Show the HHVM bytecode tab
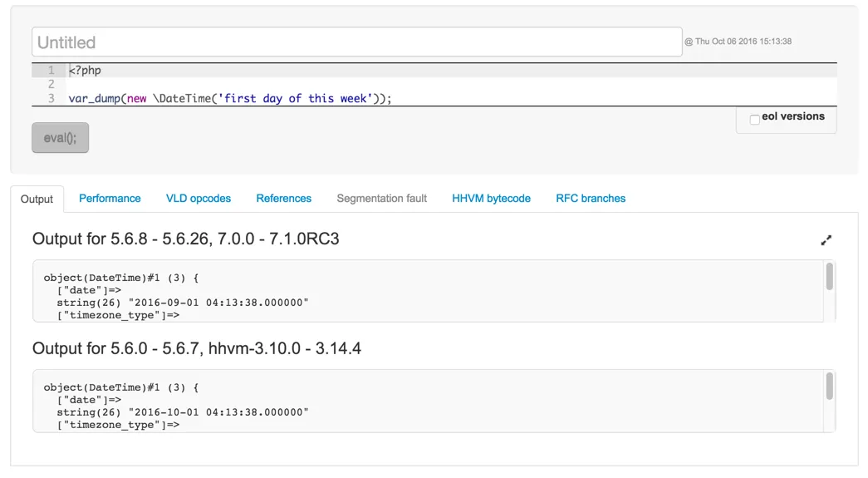This screenshot has width=868, height=478. click(x=491, y=199)
